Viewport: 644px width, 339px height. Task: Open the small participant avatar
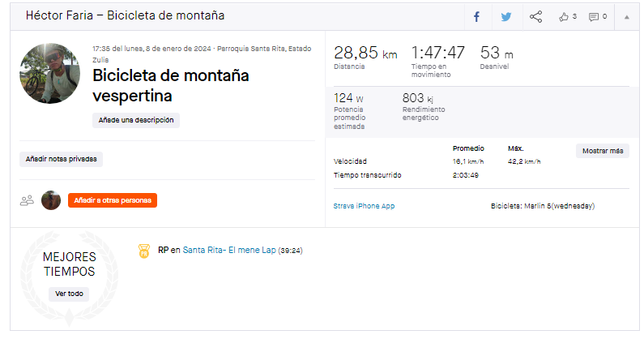click(x=51, y=200)
